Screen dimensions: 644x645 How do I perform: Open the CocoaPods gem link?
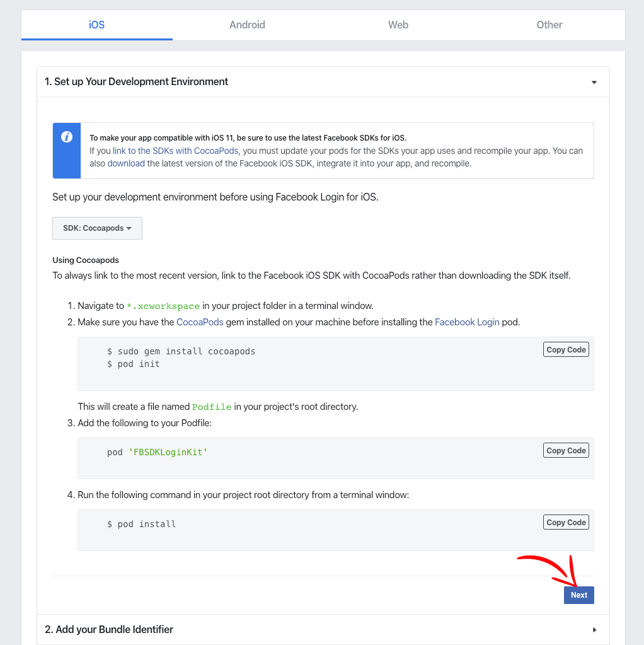click(x=200, y=322)
